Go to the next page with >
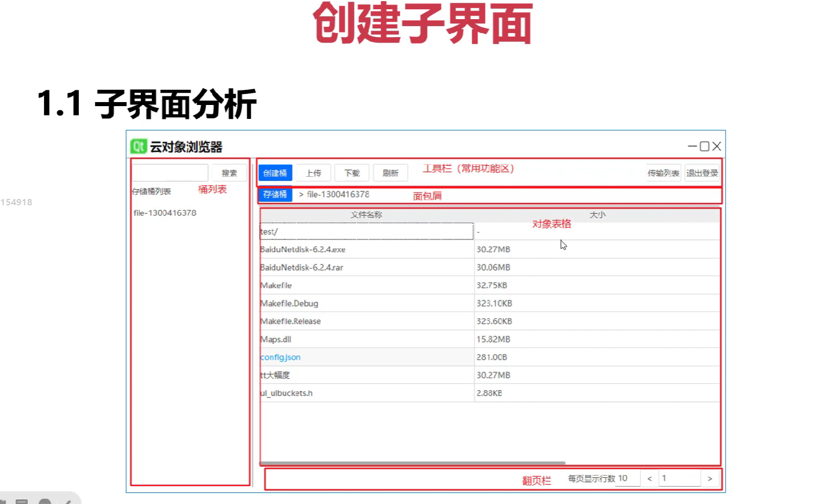Screen dimensions: 836x504 710,478
